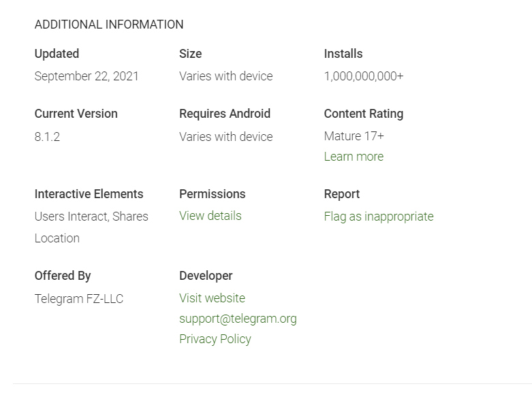Click the Report heading label
Viewport: 532px width, 399px height.
click(x=341, y=194)
